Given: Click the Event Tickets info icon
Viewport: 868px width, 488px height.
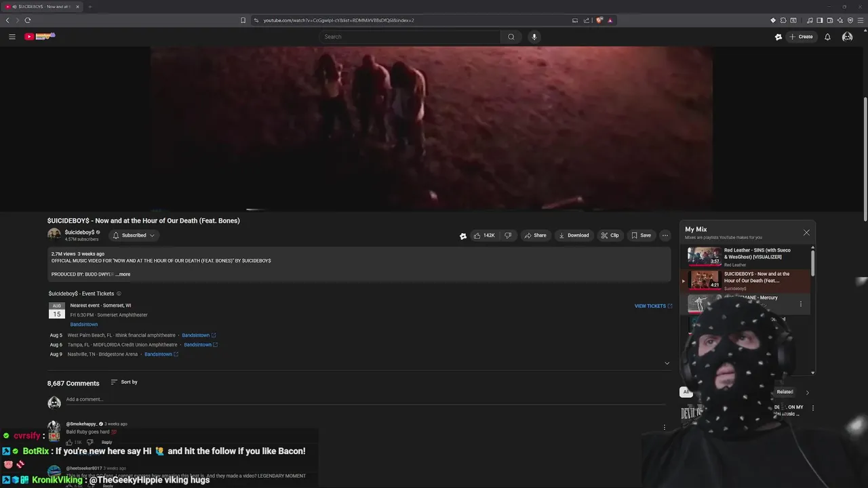Looking at the screenshot, I should [x=119, y=293].
